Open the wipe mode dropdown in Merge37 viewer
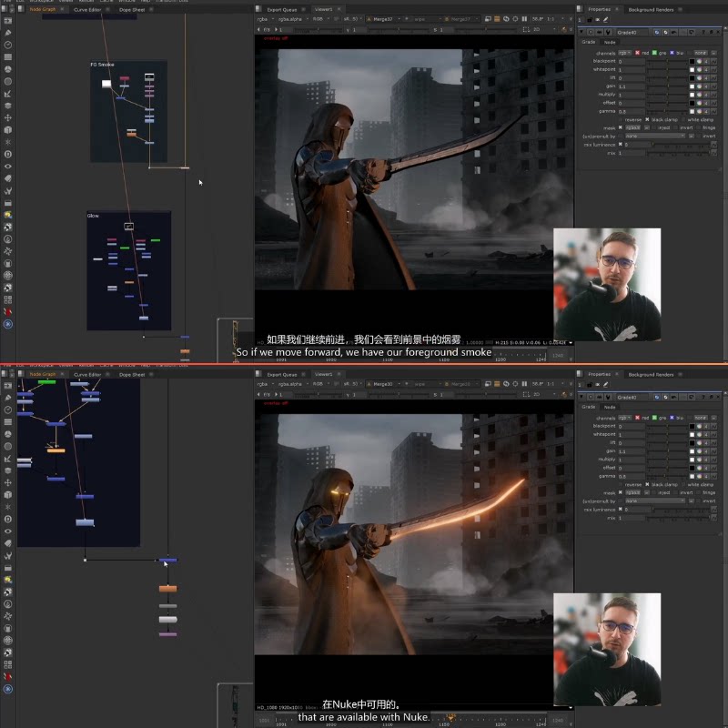The image size is (728, 728). coord(426,19)
